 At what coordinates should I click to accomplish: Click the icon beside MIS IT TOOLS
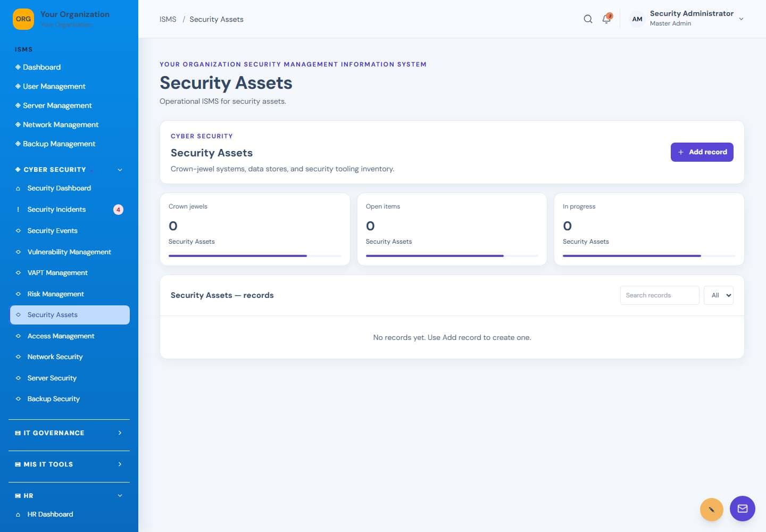(x=18, y=464)
